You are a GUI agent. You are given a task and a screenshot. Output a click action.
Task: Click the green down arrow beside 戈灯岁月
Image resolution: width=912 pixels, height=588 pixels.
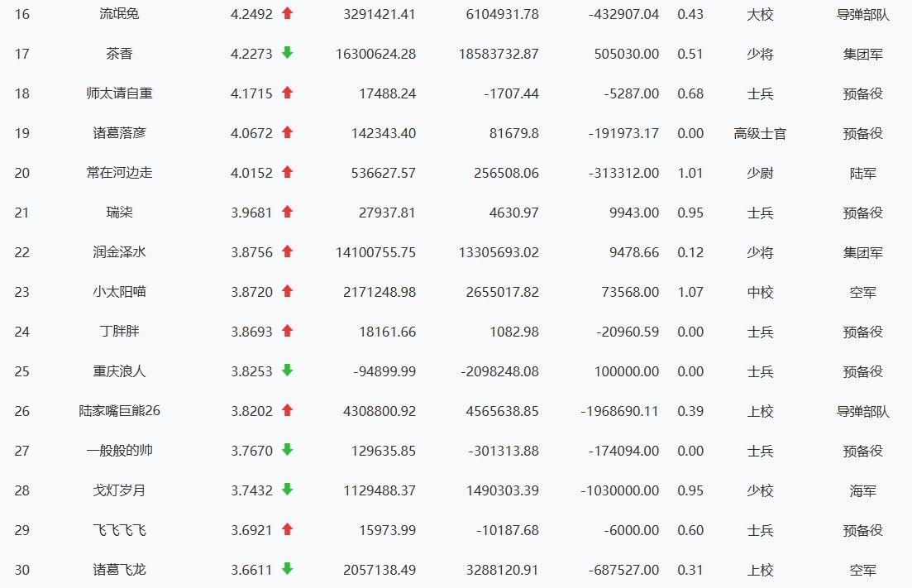click(287, 489)
